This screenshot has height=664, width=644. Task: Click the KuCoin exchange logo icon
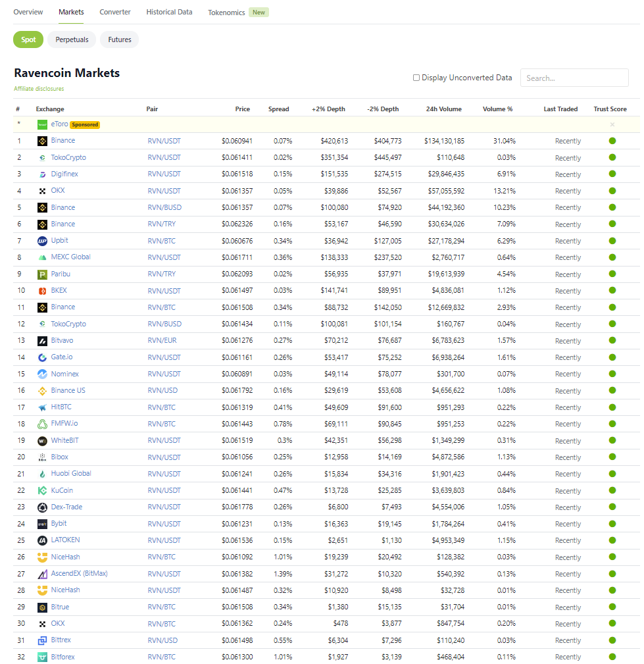tap(42, 491)
